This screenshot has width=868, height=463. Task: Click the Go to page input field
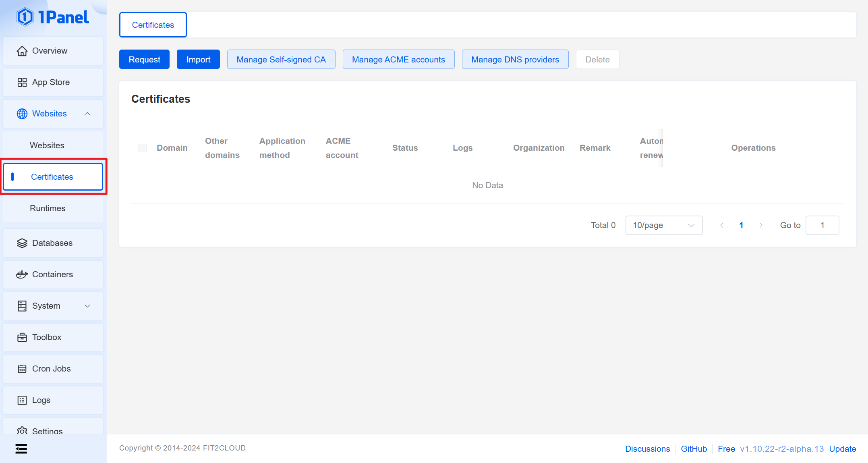pos(822,225)
